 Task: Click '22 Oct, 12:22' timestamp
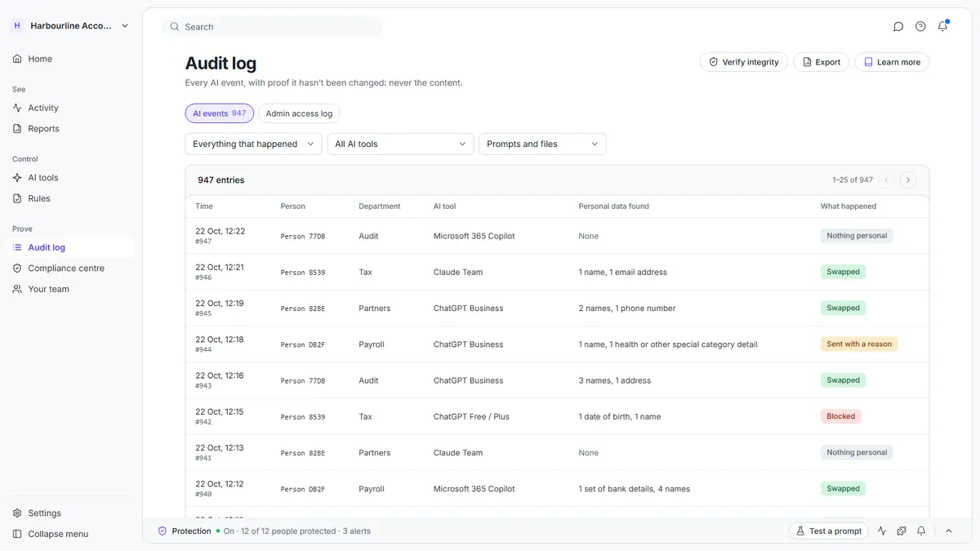pyautogui.click(x=220, y=231)
